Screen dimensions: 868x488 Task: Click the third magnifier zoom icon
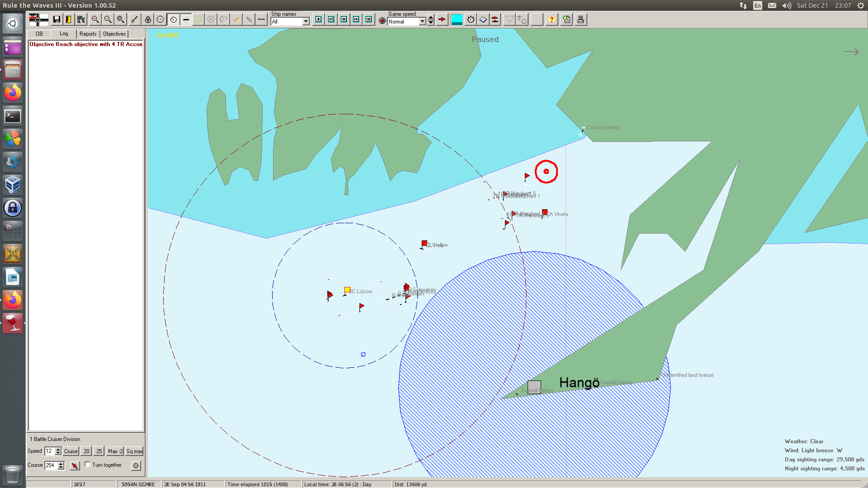[x=120, y=19]
